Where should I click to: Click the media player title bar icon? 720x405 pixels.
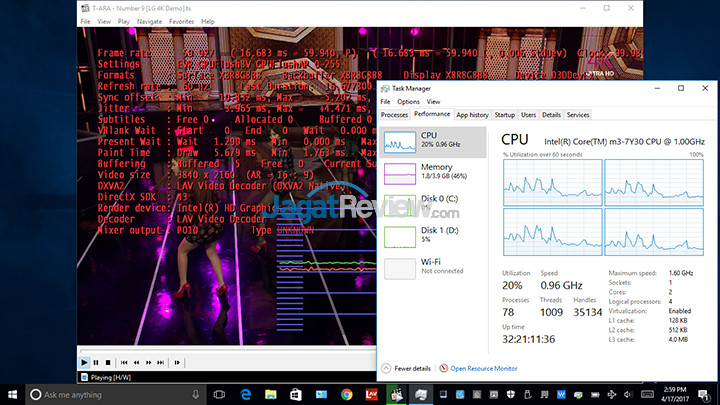[x=85, y=8]
